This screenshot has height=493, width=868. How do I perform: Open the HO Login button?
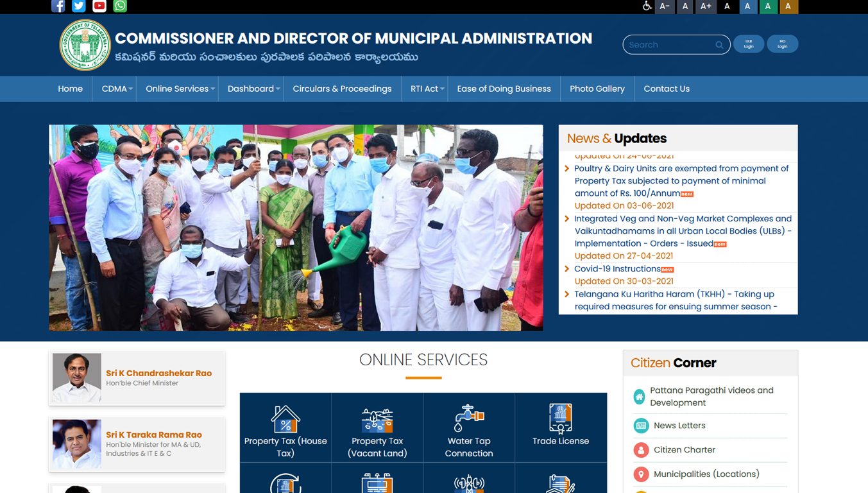click(x=782, y=44)
